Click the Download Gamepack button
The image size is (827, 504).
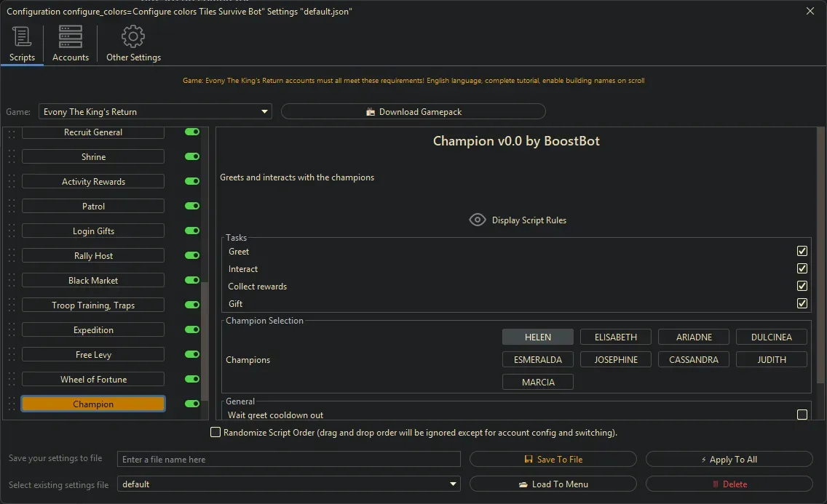point(413,112)
